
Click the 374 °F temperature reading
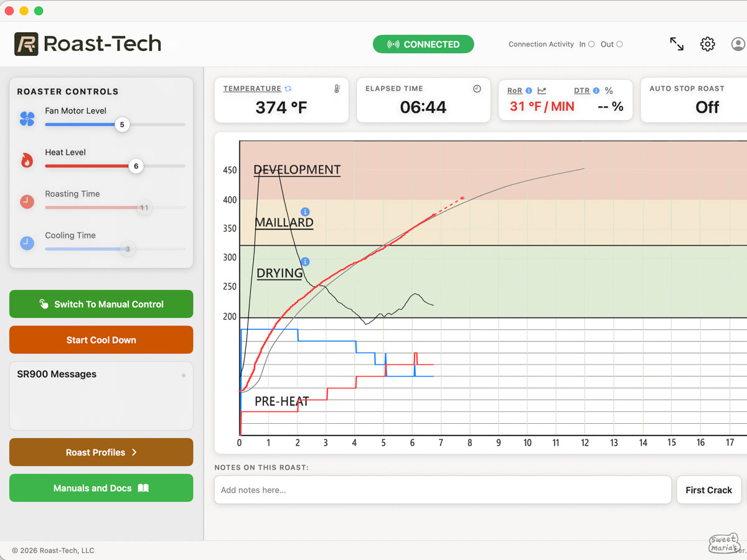click(x=281, y=107)
